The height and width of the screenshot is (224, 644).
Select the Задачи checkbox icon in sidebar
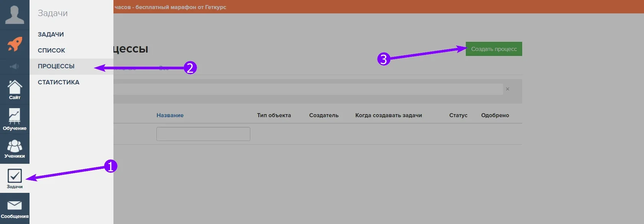(x=15, y=178)
